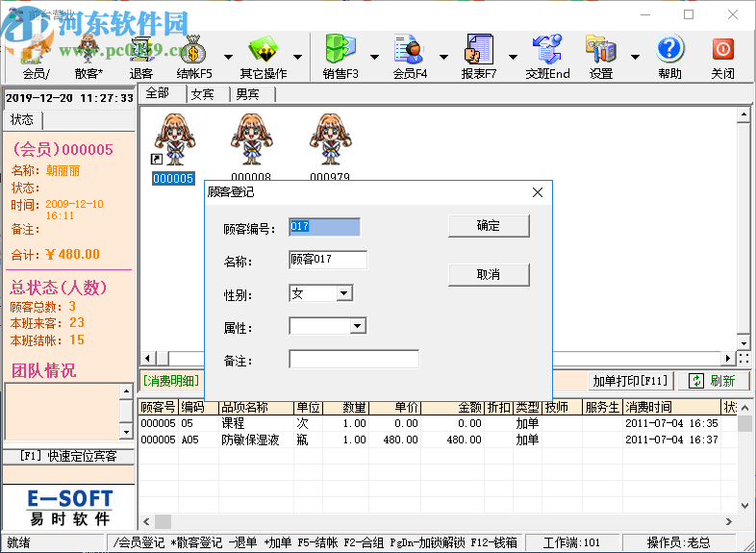Screen dimensions: 756x553
Task: Click the 服务生 column header
Action: click(x=603, y=408)
